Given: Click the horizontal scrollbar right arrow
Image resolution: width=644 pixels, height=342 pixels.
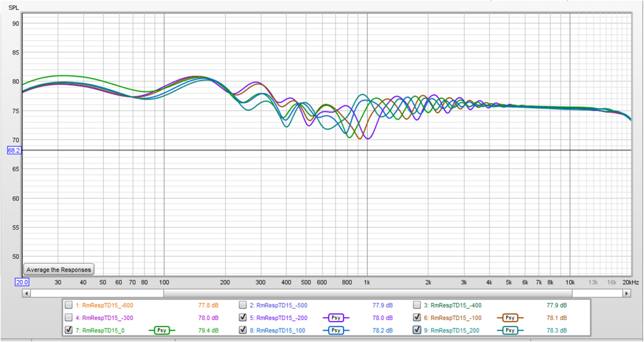Looking at the screenshot, I should (627, 293).
